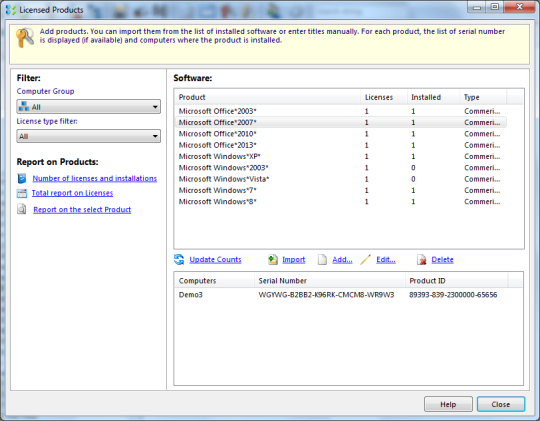
Task: Sort by the Product ID column header
Action: [457, 280]
